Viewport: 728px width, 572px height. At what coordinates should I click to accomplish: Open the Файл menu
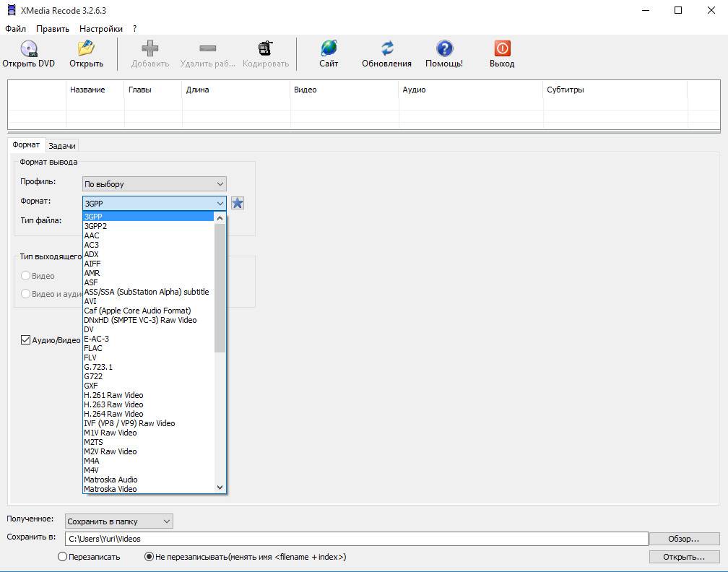(15, 29)
